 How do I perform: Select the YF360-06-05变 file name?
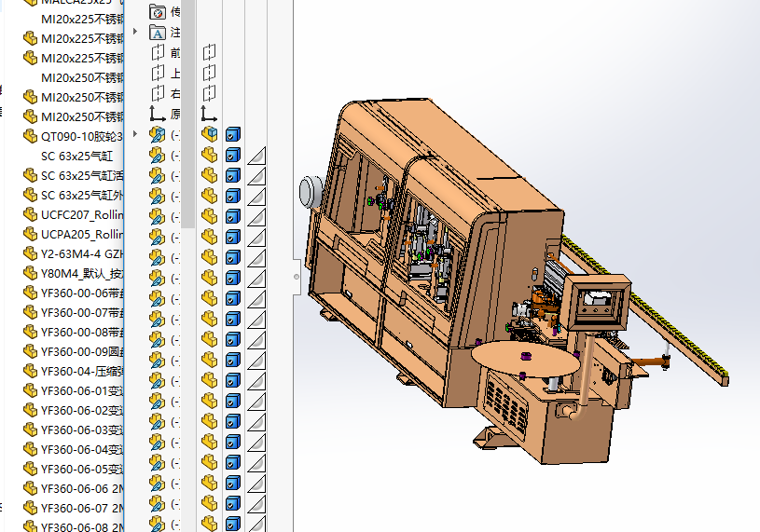[82, 469]
